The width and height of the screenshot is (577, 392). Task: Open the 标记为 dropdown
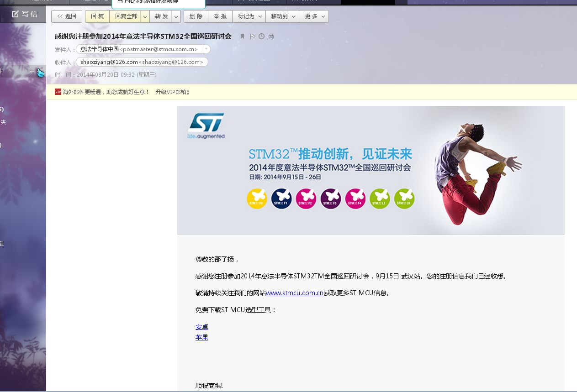pos(249,16)
